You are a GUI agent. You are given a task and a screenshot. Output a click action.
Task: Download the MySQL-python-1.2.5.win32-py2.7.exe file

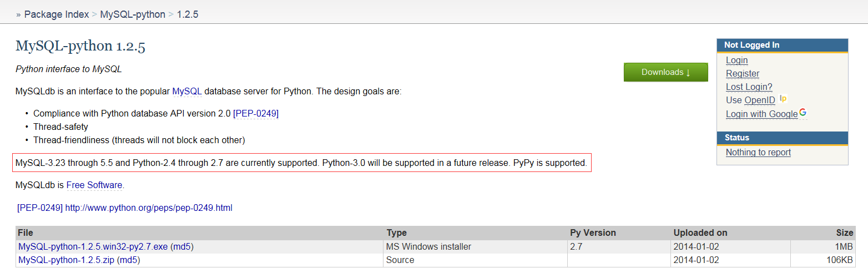pyautogui.click(x=93, y=246)
